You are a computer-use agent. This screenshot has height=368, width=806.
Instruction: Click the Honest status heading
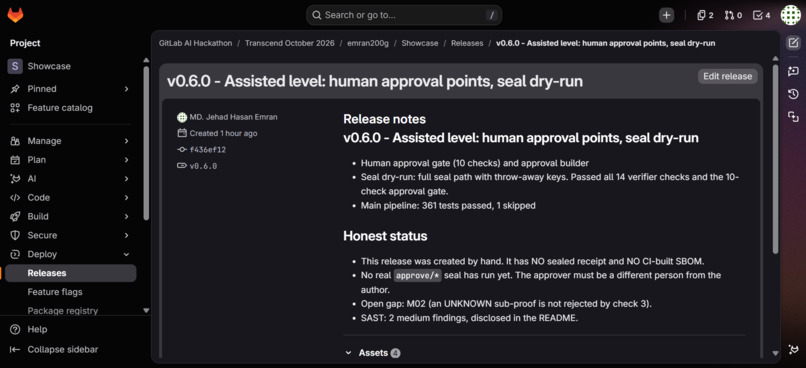click(385, 236)
